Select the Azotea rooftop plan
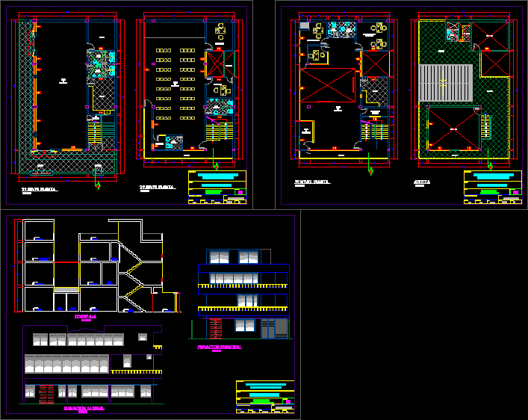The height and width of the screenshot is (420, 528). (x=464, y=90)
